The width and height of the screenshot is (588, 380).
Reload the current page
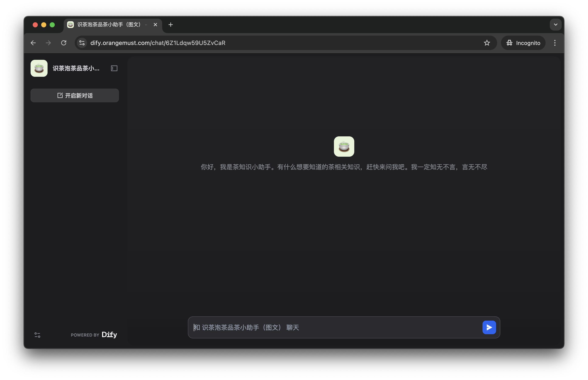[64, 43]
